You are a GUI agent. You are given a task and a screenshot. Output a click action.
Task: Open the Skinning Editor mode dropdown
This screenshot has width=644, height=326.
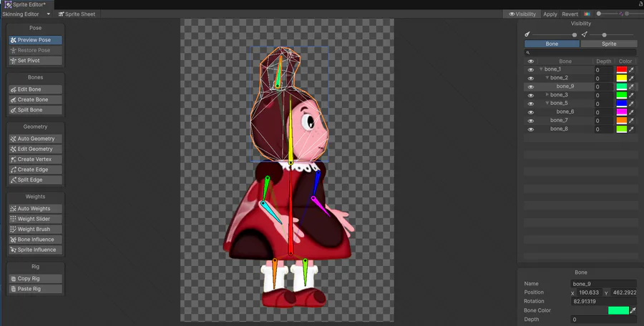(26, 14)
